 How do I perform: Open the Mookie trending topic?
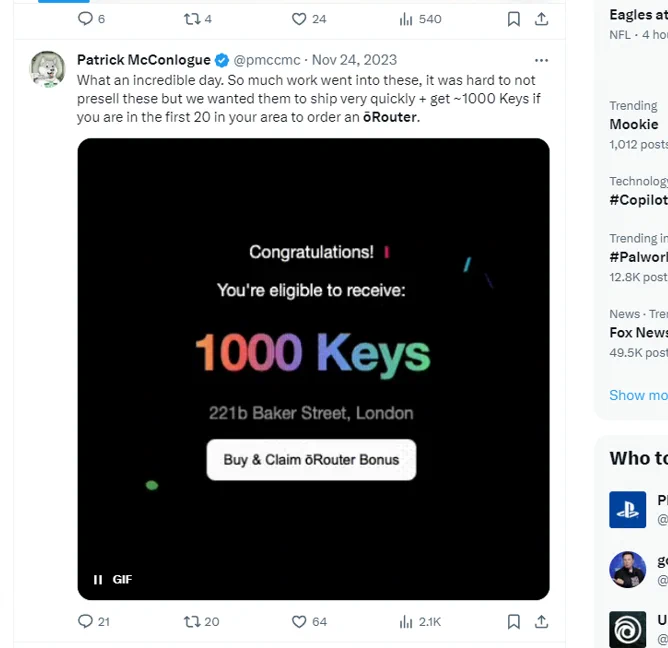coord(633,124)
